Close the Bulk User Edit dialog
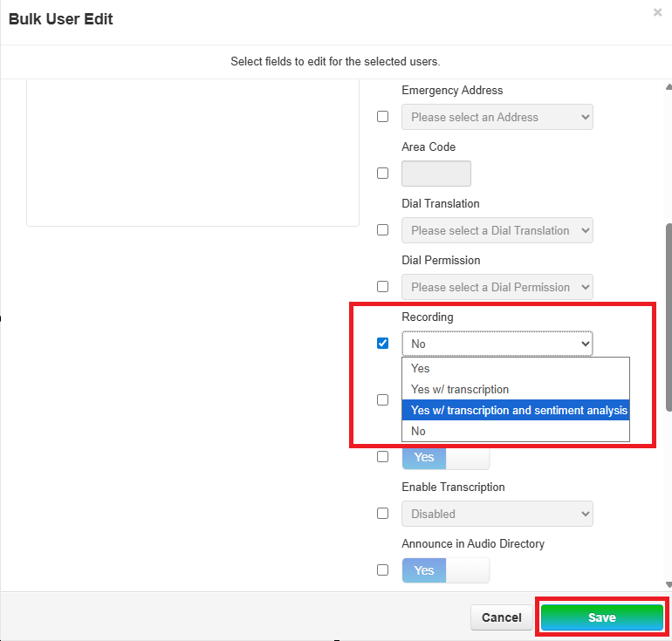672x641 pixels. coord(657,13)
